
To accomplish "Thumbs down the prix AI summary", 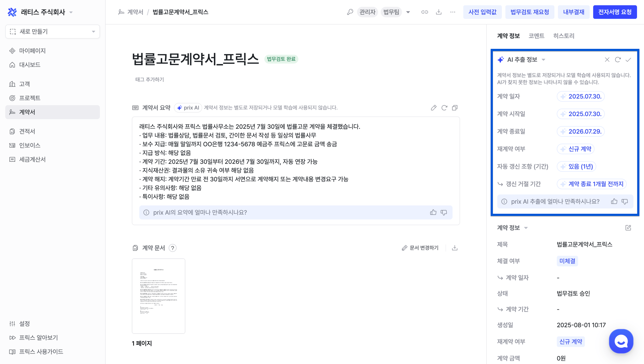I will (x=444, y=212).
